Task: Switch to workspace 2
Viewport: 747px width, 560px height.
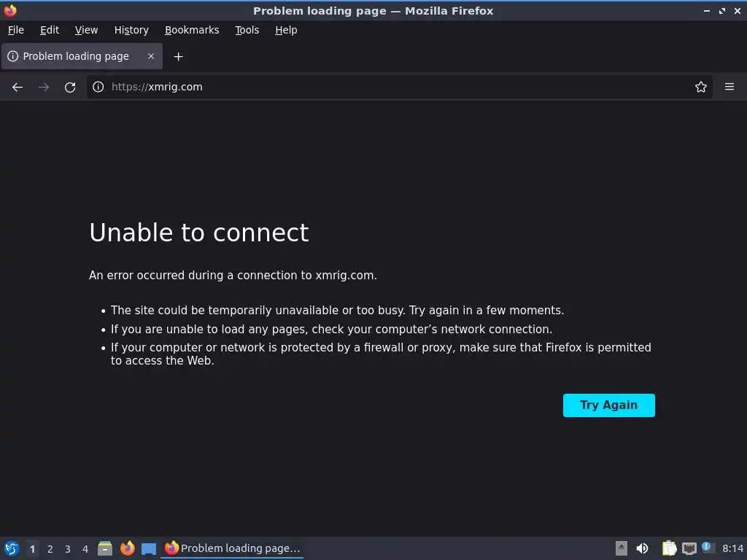Action: coord(50,549)
